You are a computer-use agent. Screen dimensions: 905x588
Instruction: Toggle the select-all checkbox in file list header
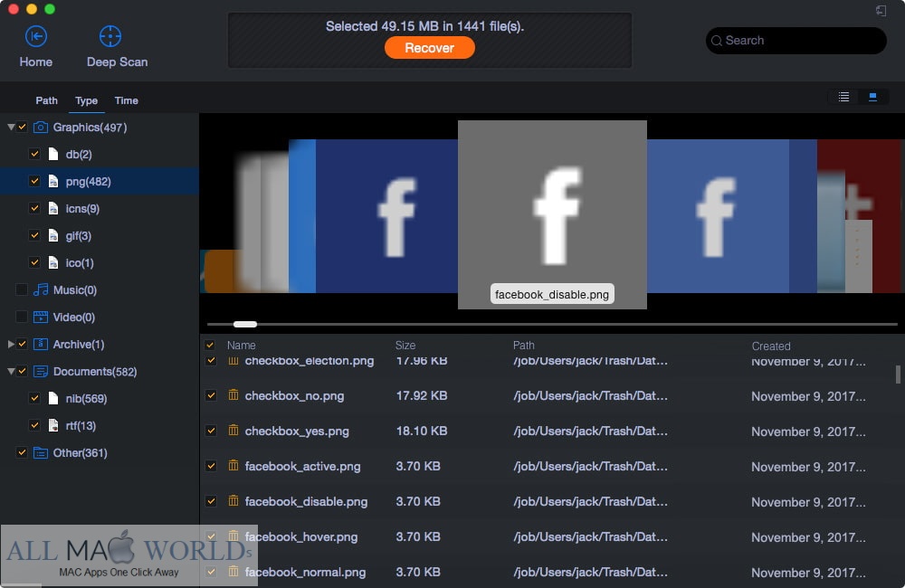point(210,345)
